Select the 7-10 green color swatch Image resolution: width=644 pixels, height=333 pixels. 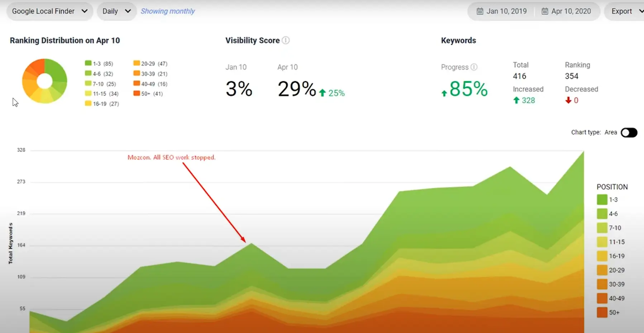tap(88, 84)
